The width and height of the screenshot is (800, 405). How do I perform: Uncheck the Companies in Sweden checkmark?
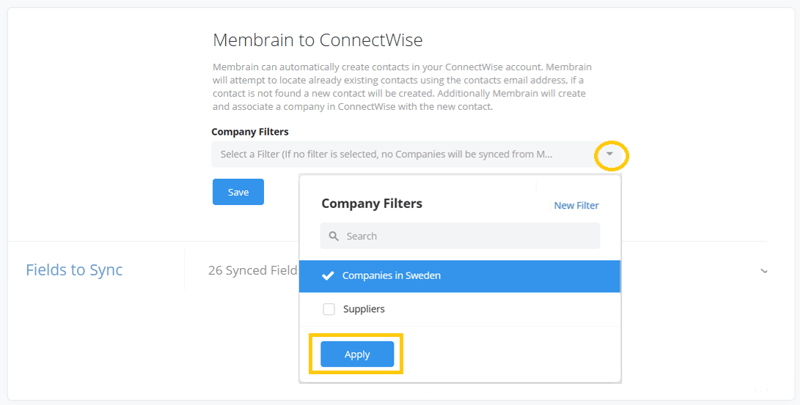(328, 275)
